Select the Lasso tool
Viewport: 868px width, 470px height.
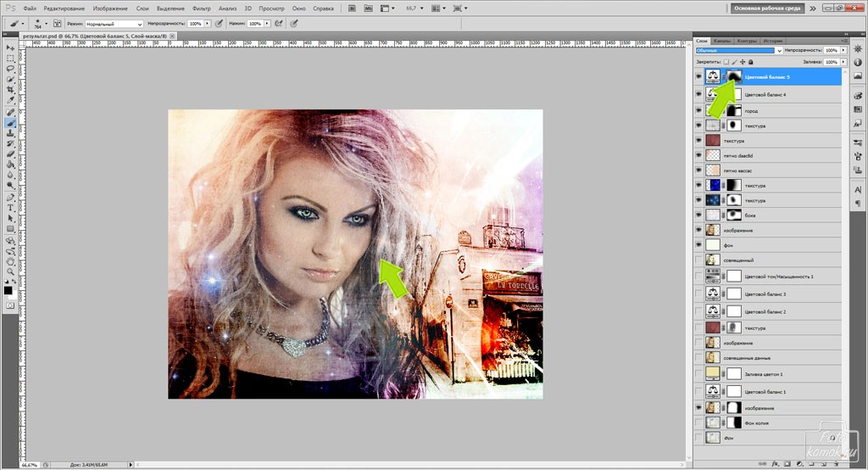pyautogui.click(x=10, y=69)
